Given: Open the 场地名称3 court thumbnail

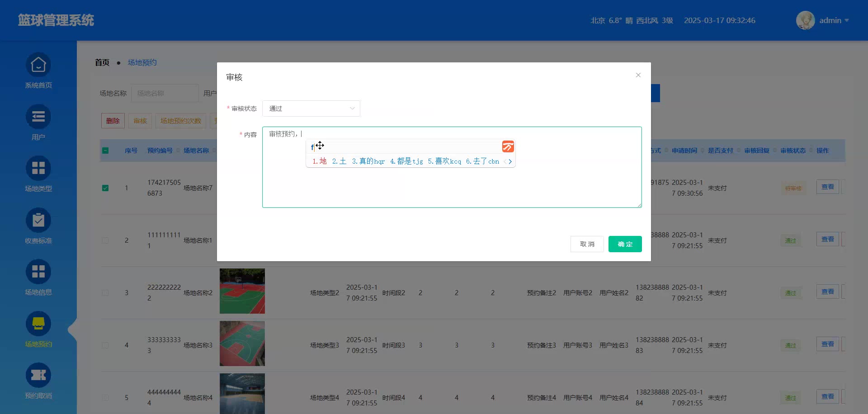Looking at the screenshot, I should click(242, 343).
